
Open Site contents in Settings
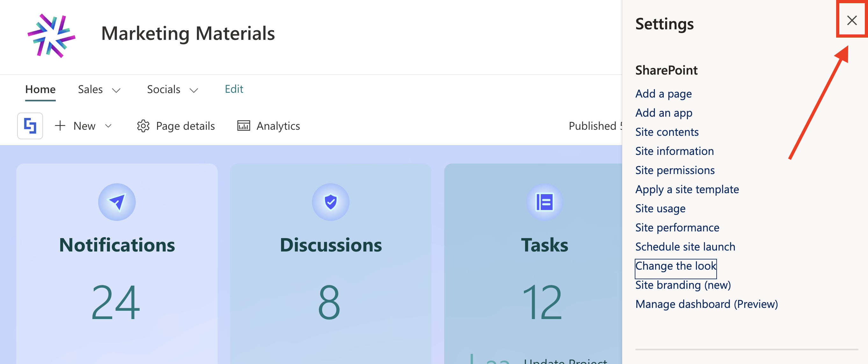click(x=667, y=132)
